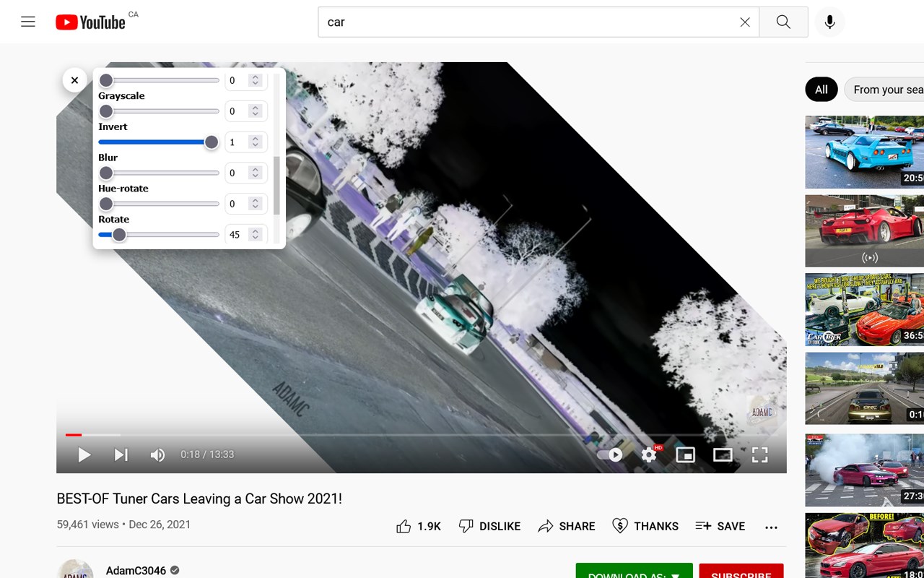Click the AdamC3046 channel avatar

click(x=75, y=569)
